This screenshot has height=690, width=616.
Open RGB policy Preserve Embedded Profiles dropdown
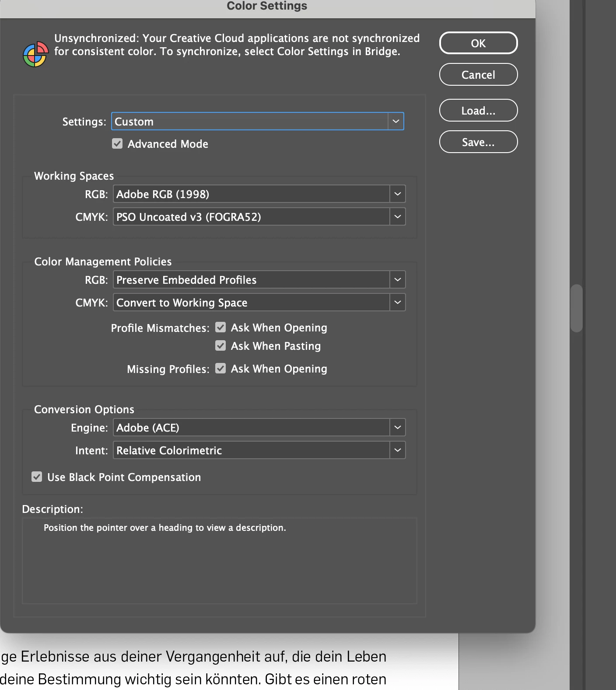pos(259,279)
